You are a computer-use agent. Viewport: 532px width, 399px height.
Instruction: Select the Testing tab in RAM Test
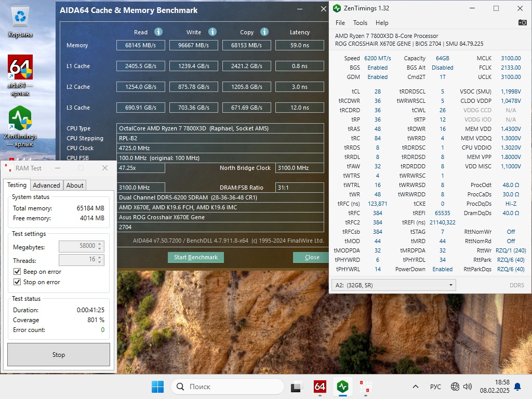[x=17, y=185]
